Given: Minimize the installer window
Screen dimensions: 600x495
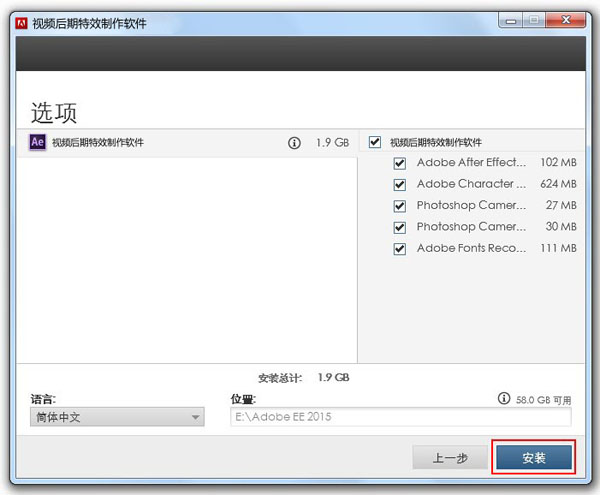Looking at the screenshot, I should (510, 21).
